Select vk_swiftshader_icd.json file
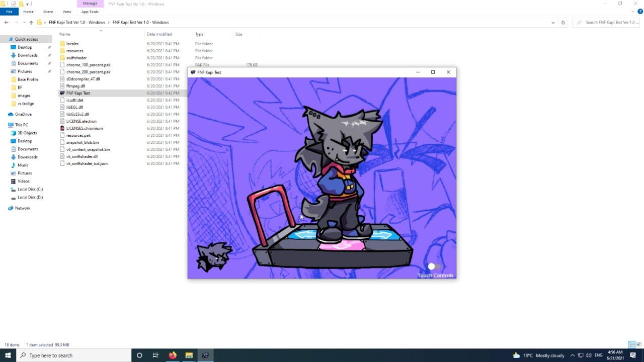Image resolution: width=644 pixels, height=362 pixels. 87,163
